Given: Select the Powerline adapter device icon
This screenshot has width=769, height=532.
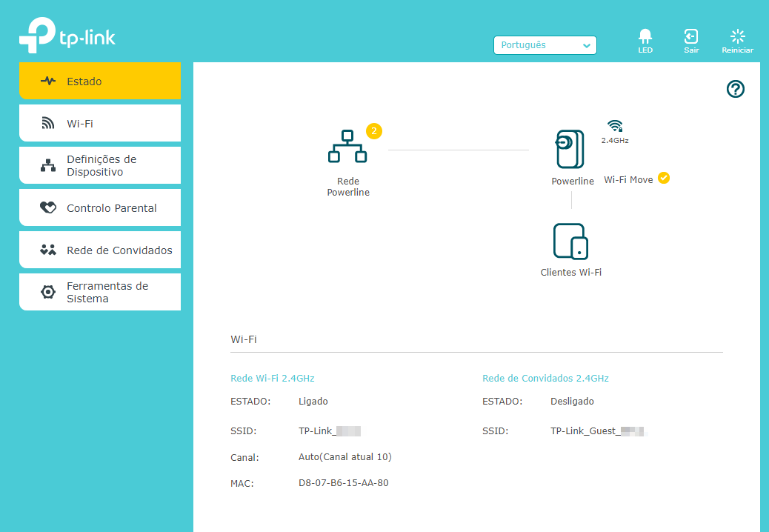Looking at the screenshot, I should 570,150.
